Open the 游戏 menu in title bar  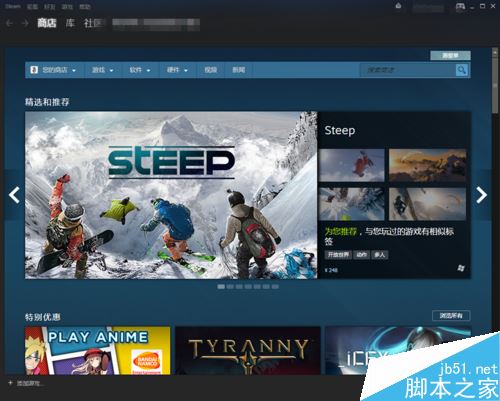[67, 7]
